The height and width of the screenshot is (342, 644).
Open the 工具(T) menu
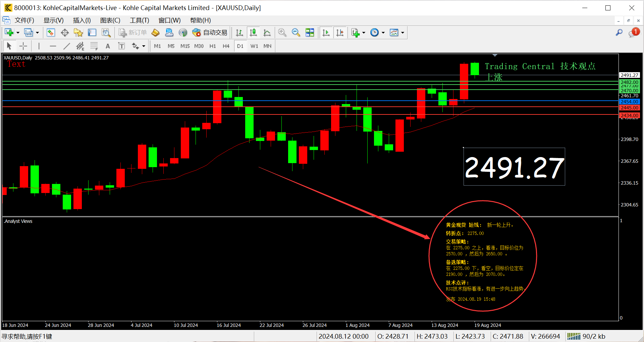(140, 20)
